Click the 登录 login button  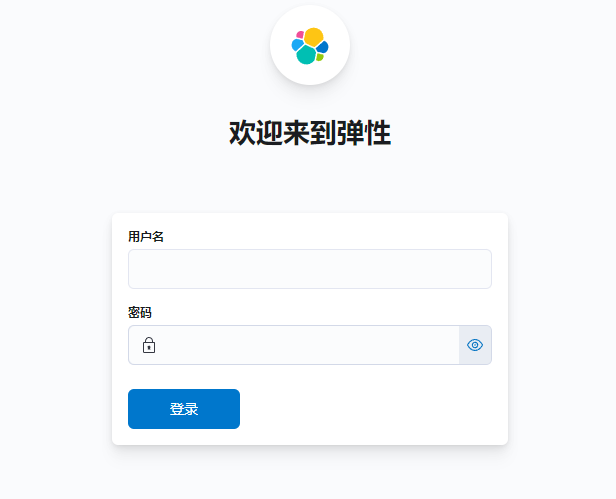tap(184, 409)
